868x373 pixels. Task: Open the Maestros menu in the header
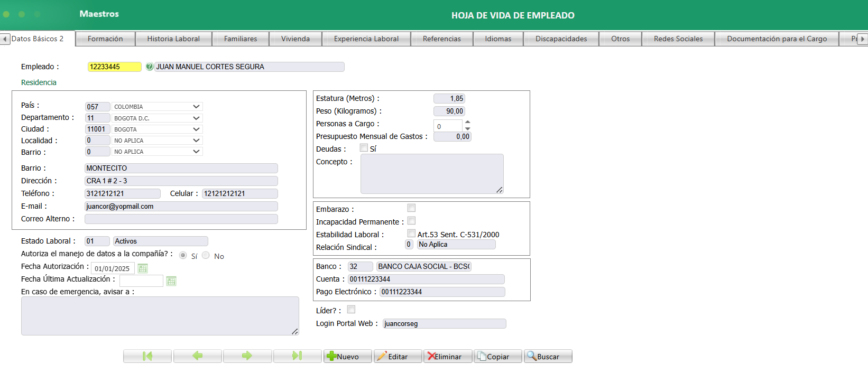pos(99,14)
